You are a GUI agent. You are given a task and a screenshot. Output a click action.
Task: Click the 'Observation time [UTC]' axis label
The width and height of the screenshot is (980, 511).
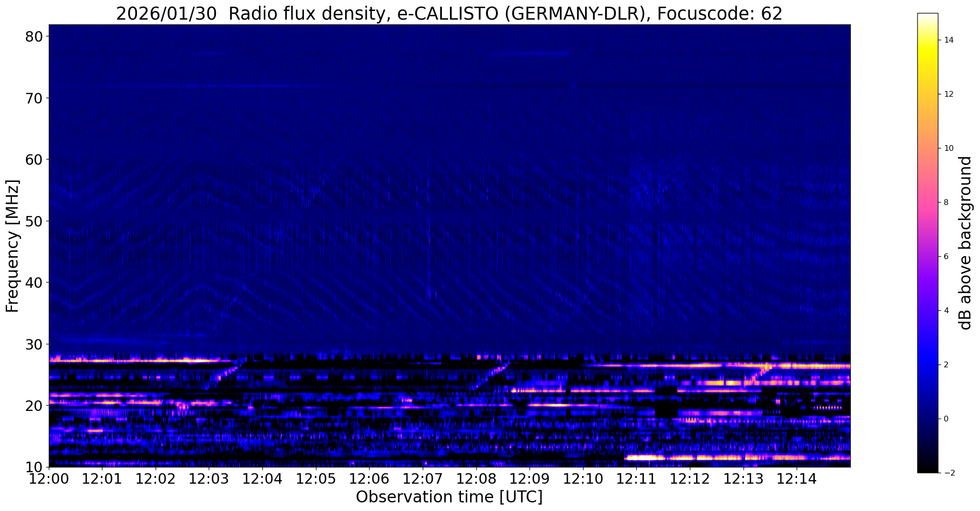449,497
